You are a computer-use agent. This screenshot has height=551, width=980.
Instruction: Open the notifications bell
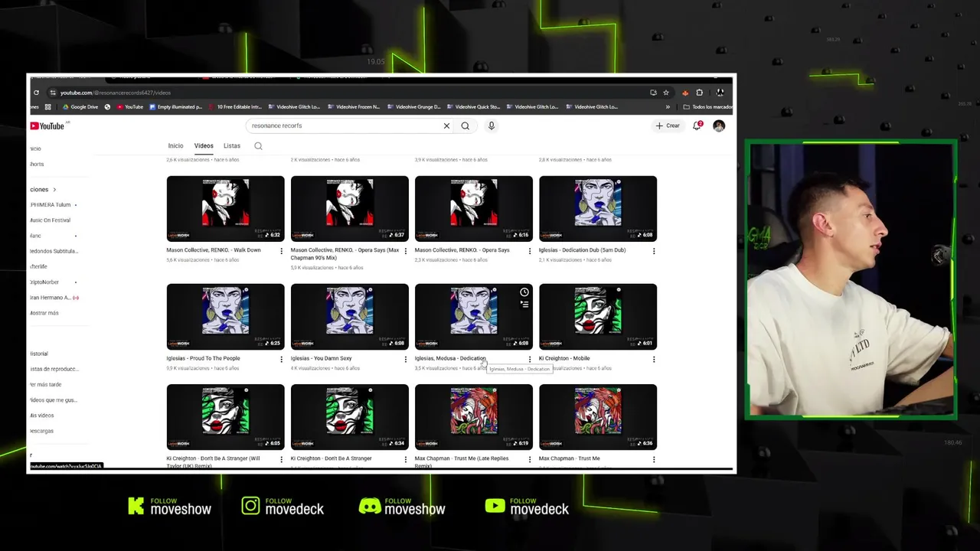click(x=697, y=126)
